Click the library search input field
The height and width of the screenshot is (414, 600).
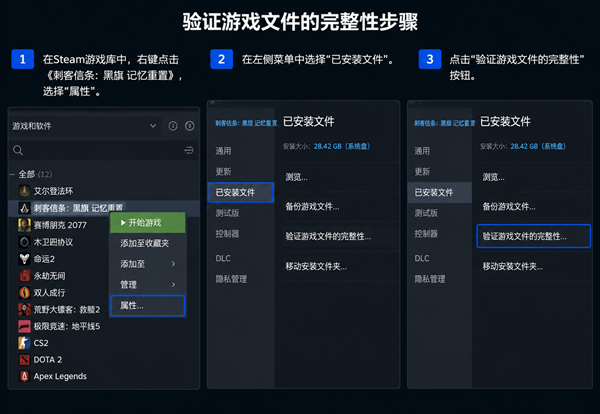[103, 150]
